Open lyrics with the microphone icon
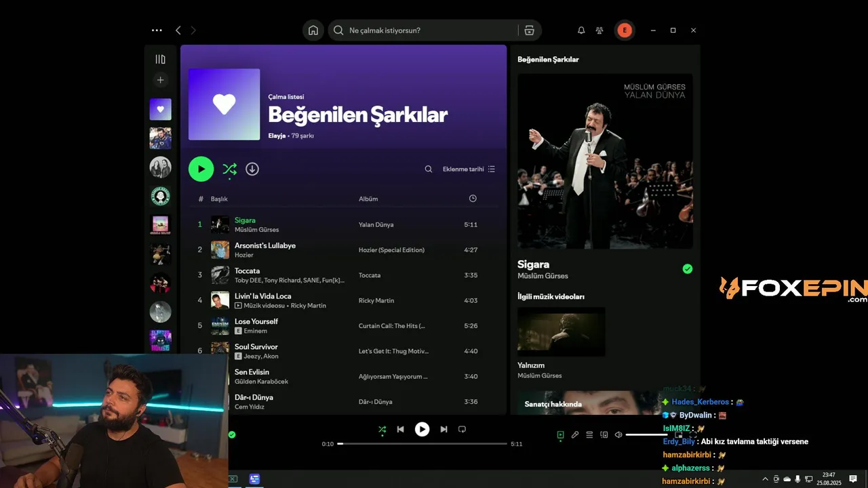The height and width of the screenshot is (488, 868). click(x=575, y=434)
